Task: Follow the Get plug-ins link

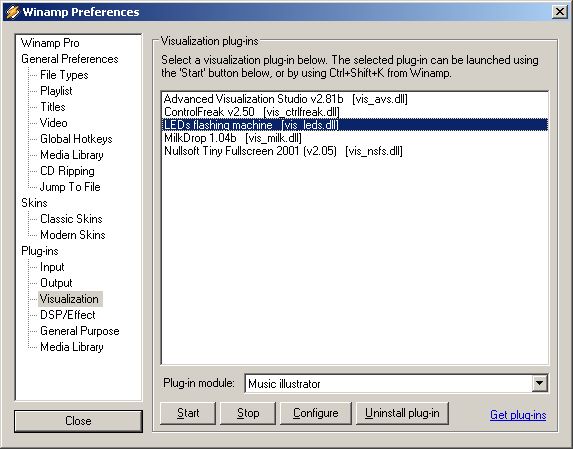Action: point(518,415)
